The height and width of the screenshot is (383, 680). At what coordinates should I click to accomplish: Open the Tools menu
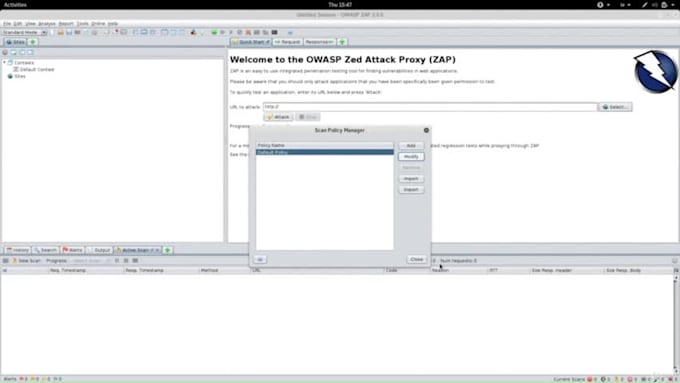tap(82, 23)
